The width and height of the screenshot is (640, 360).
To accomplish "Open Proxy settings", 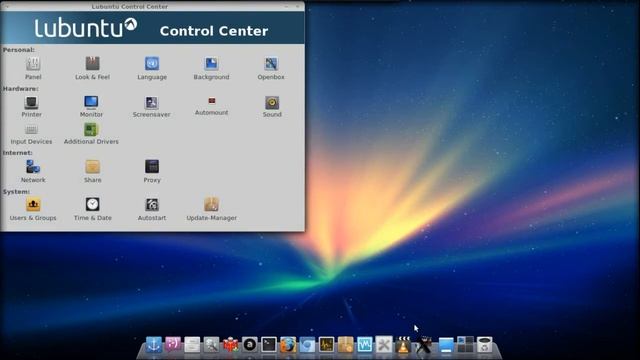I will click(152, 171).
